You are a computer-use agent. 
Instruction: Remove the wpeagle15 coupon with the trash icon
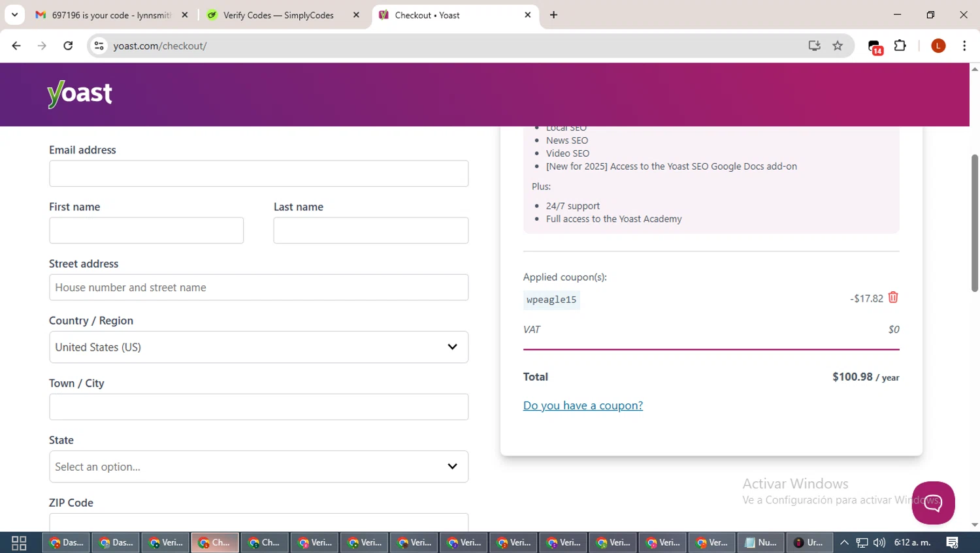click(893, 298)
